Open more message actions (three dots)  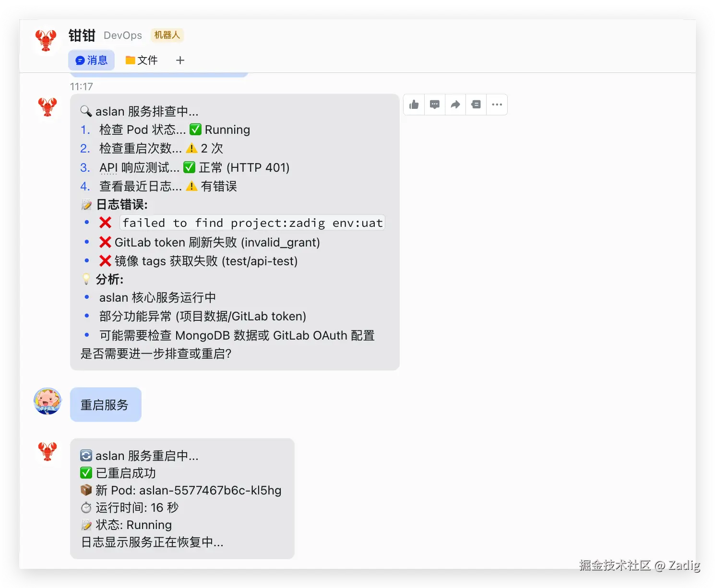497,105
